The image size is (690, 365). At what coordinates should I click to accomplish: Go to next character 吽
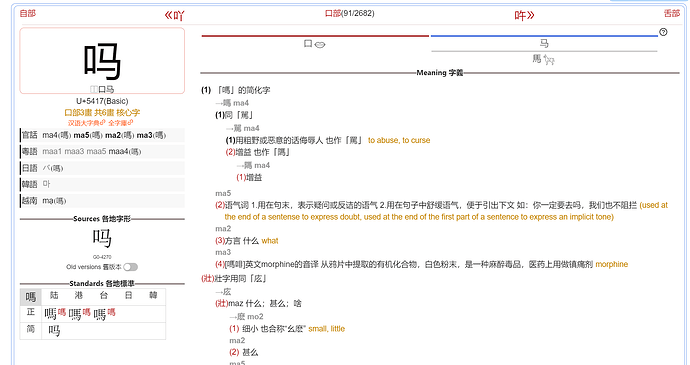(525, 15)
